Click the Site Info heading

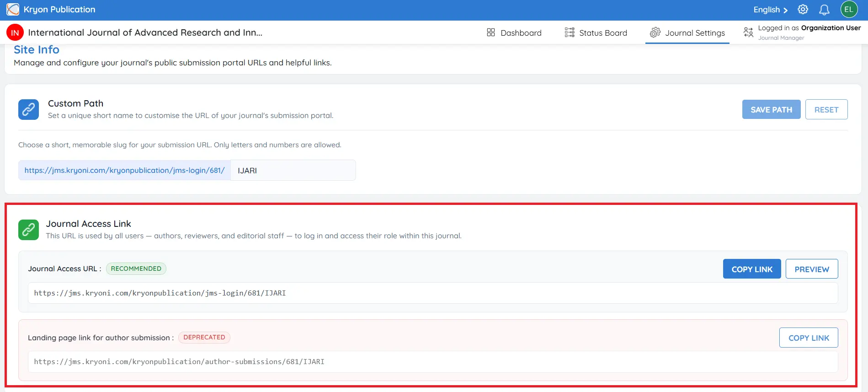pos(37,49)
